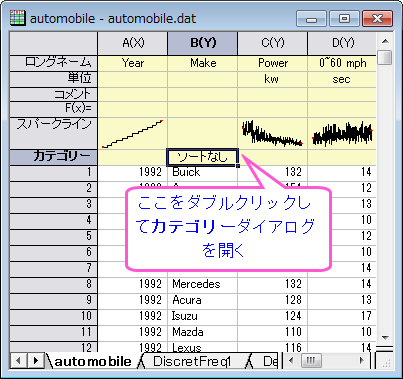The height and width of the screenshot is (379, 403).
Task: Open the Power column sparkline
Action: tap(273, 133)
